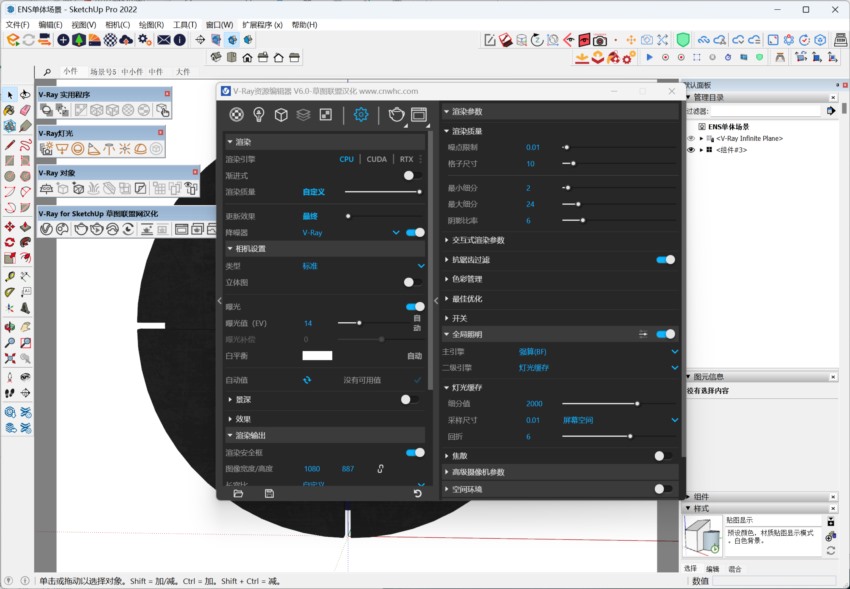
Task: Click the green shield icon in toolbar
Action: coord(683,40)
